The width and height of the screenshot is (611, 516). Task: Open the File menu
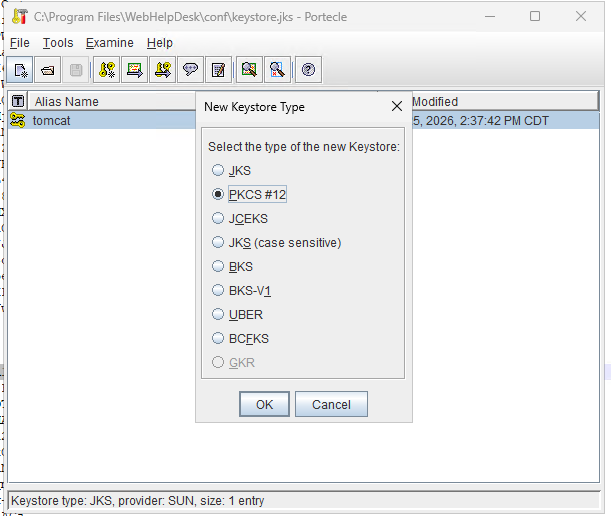[x=19, y=42]
